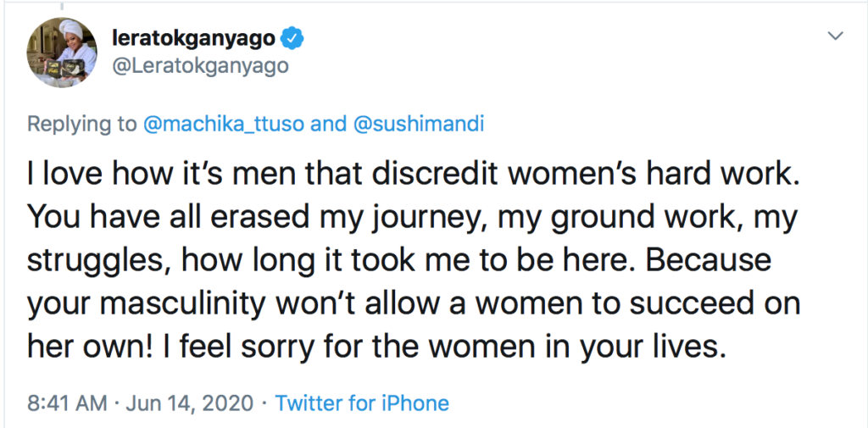Click the 8:41 AM timestamp
The height and width of the screenshot is (428, 868).
[67, 403]
